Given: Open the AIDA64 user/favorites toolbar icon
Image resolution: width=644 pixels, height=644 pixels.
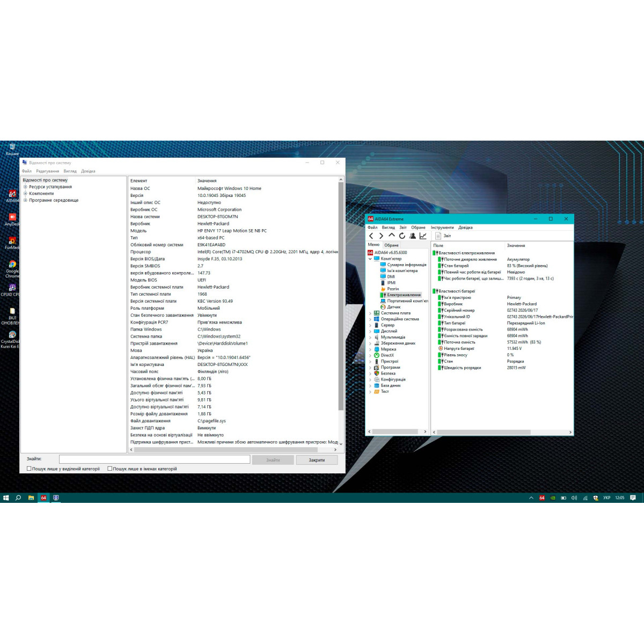Looking at the screenshot, I should pos(412,236).
